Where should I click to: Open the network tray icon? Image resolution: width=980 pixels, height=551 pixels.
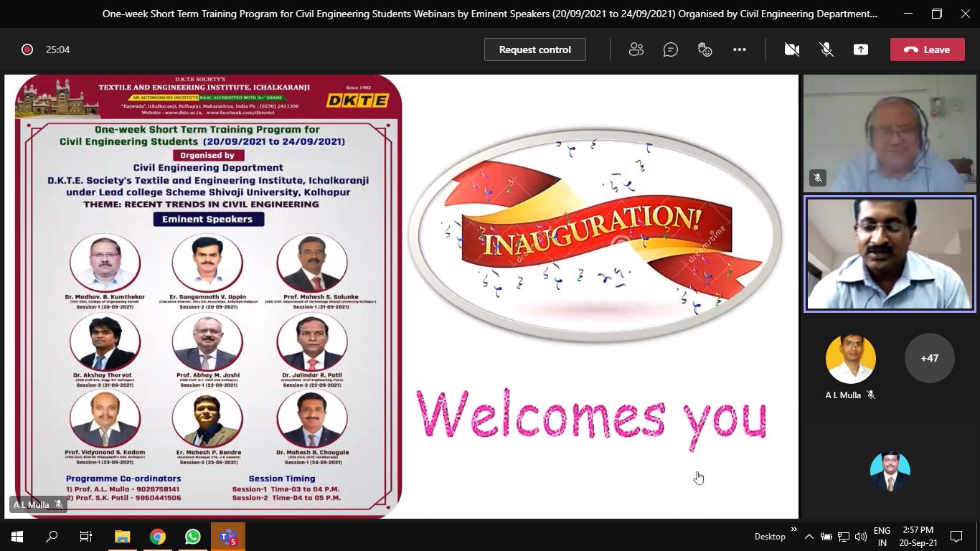tap(844, 536)
